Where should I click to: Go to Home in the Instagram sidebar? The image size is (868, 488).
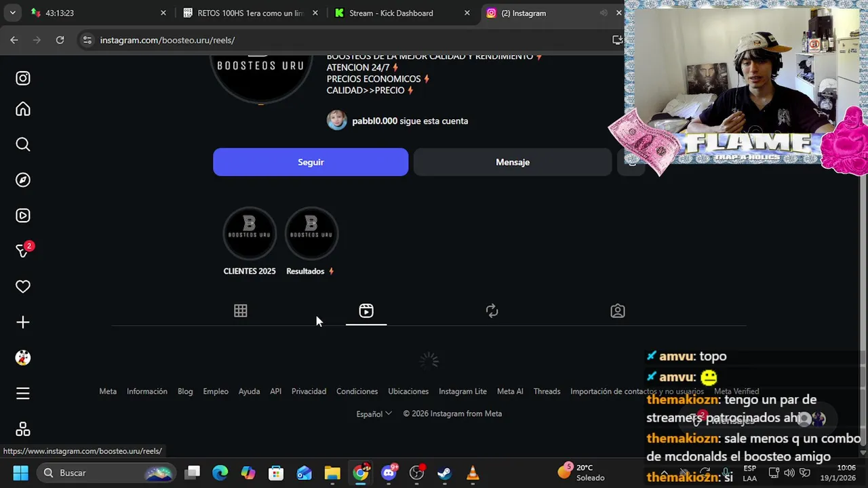(x=23, y=109)
